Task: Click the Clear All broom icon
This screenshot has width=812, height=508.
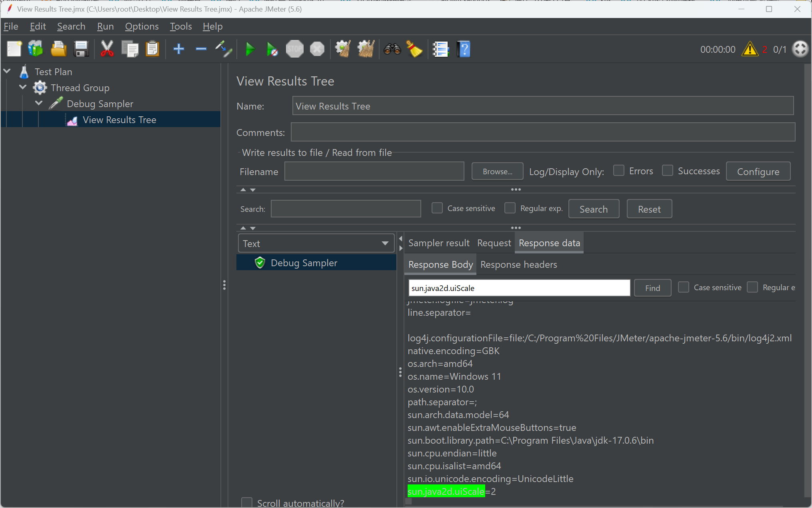Action: click(x=366, y=49)
